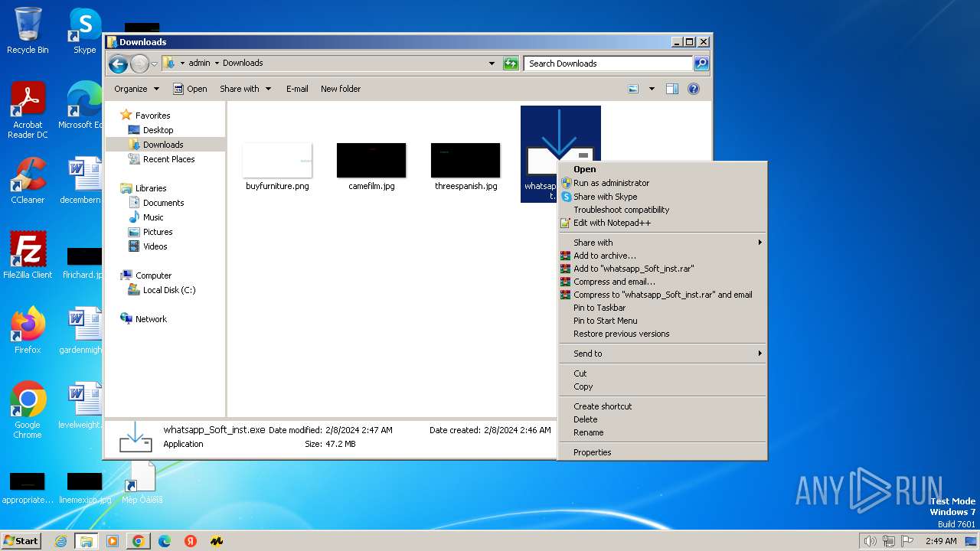Click the Explorer Back arrow button
Screen dimensions: 980x551
tap(118, 64)
